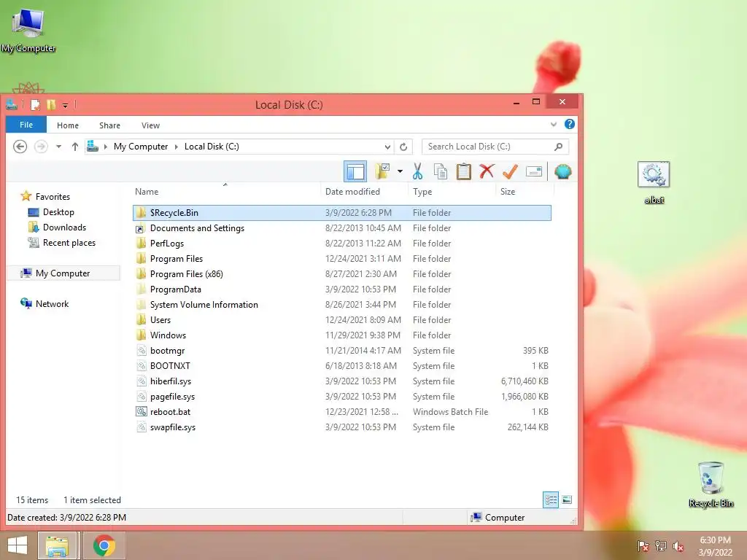747x560 pixels.
Task: Click File Explorer on the taskbar
Action: (57, 545)
